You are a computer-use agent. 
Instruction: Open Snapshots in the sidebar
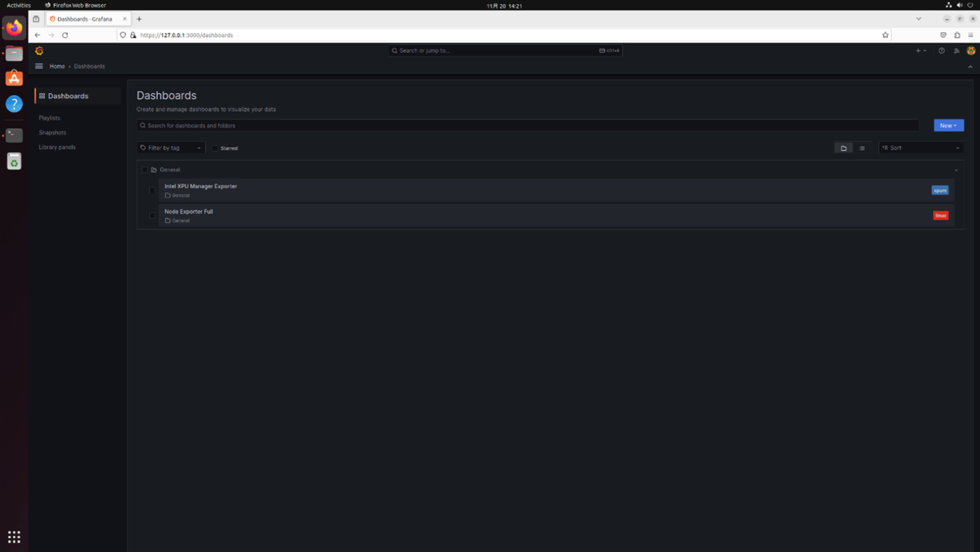pyautogui.click(x=53, y=132)
